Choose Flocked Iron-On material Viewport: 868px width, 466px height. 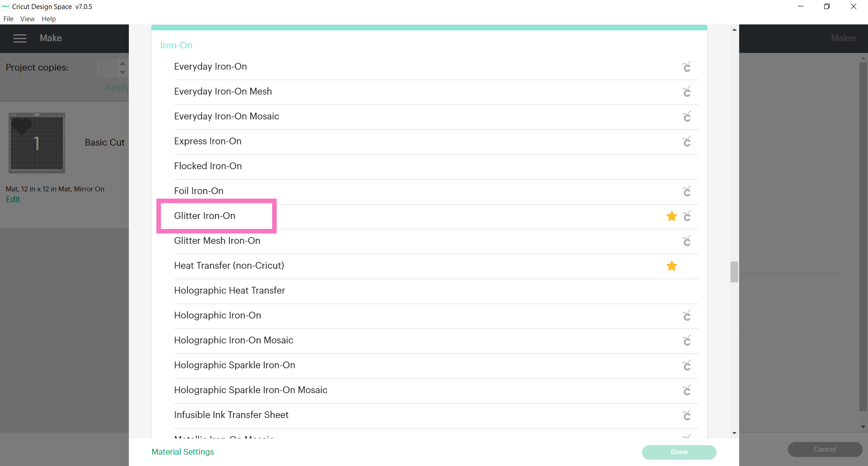click(436, 166)
